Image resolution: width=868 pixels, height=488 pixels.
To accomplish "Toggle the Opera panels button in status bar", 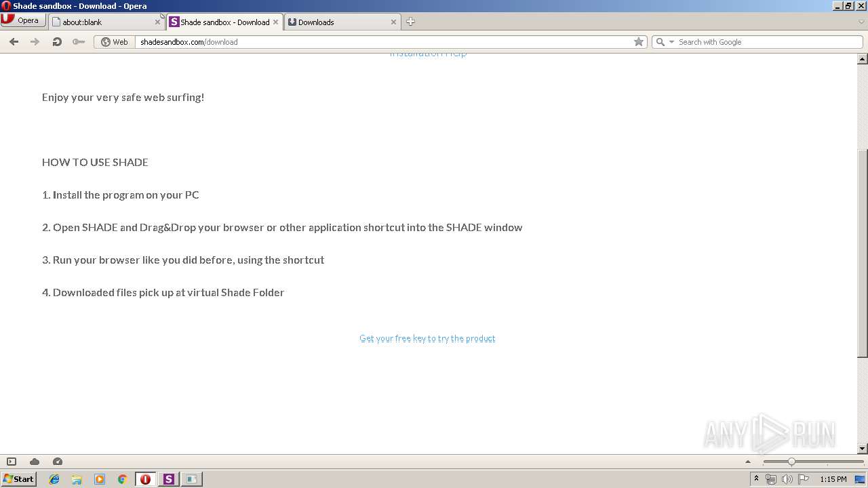I will click(x=12, y=462).
